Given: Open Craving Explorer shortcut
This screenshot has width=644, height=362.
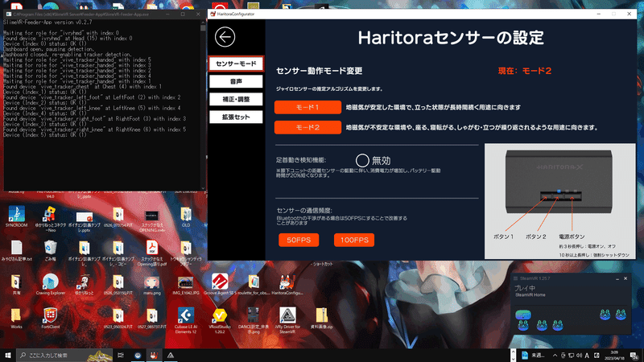Looking at the screenshot, I should coord(51,285).
